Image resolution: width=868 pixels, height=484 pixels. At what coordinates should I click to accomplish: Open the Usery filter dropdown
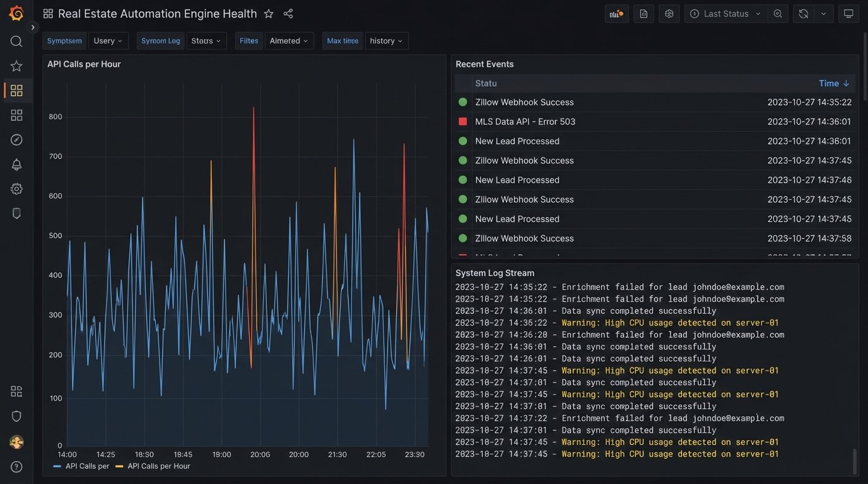(107, 40)
